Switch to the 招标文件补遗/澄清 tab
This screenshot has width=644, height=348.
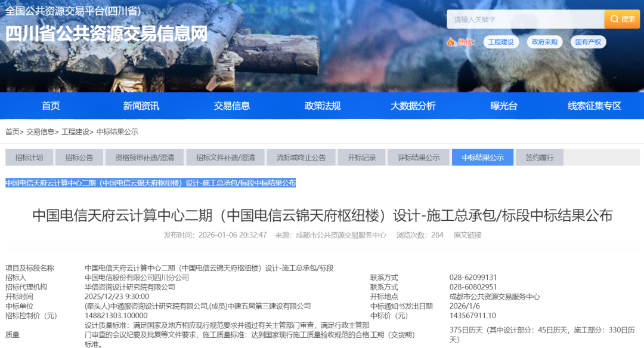[225, 157]
